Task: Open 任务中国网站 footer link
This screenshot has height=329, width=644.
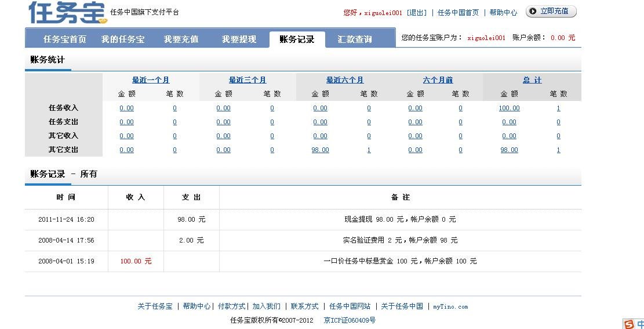Action: tap(350, 306)
